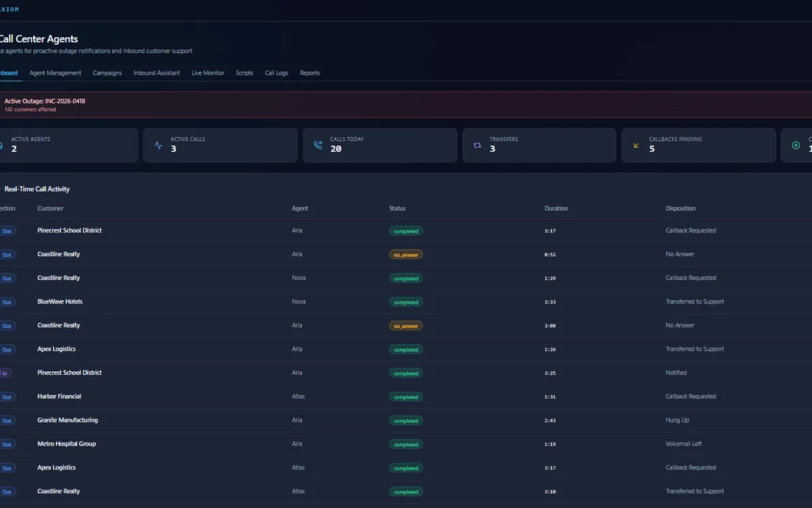Viewport: 812px width, 508px height.
Task: Click the 3:10 duration value
Action: tap(550, 492)
